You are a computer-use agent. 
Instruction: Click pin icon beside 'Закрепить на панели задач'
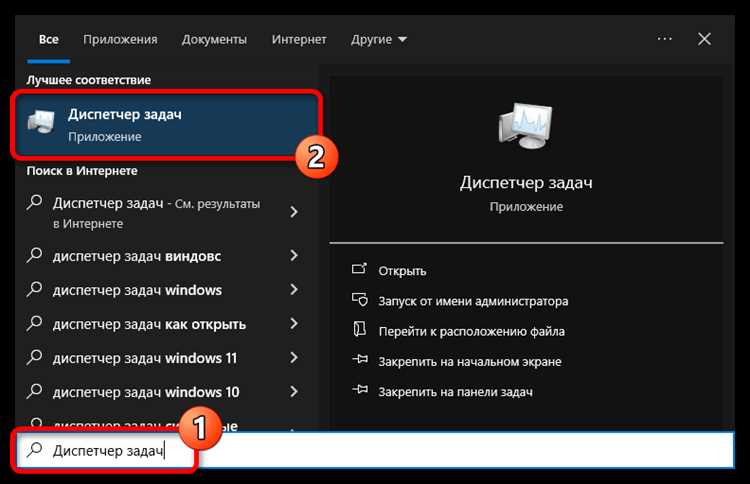pos(360,390)
